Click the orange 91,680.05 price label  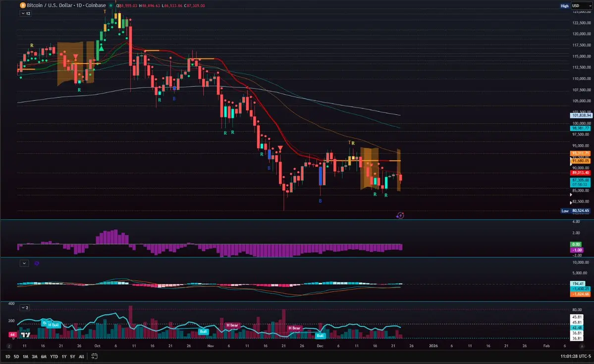point(581,161)
